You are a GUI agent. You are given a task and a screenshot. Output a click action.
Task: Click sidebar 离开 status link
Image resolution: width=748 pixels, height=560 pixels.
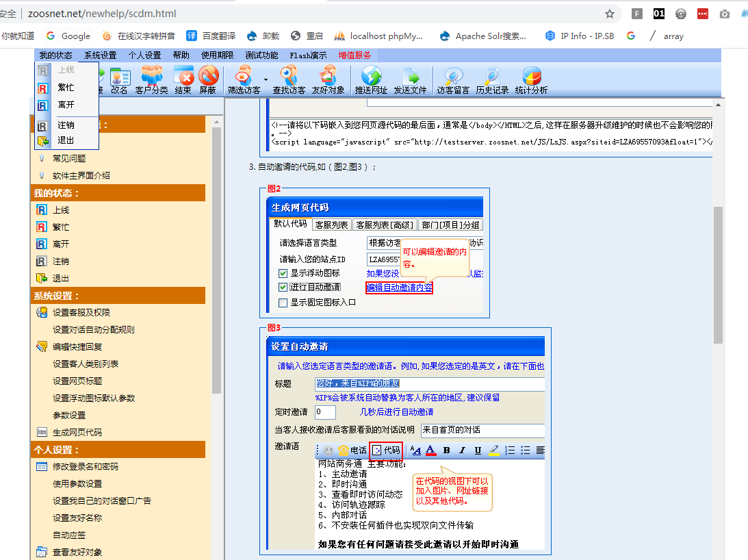pyautogui.click(x=61, y=244)
